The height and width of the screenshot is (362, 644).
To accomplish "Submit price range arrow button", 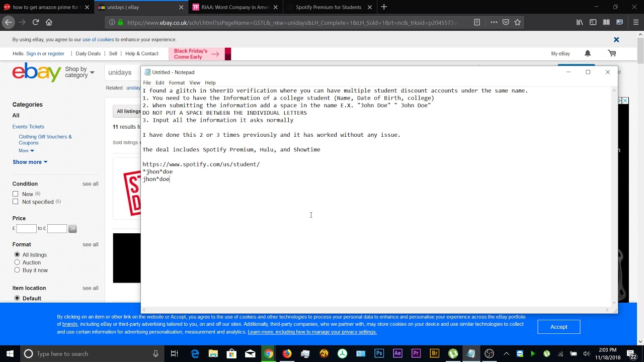I will (x=72, y=229).
